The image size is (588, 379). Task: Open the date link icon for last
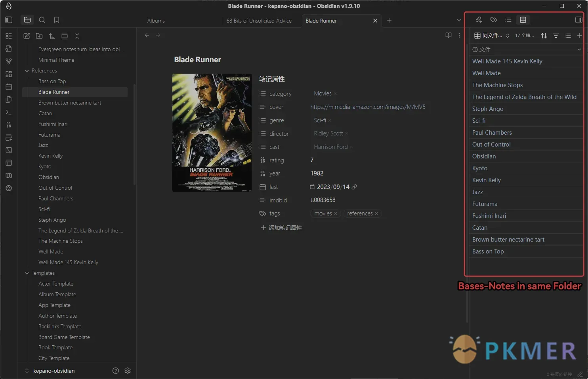click(354, 187)
